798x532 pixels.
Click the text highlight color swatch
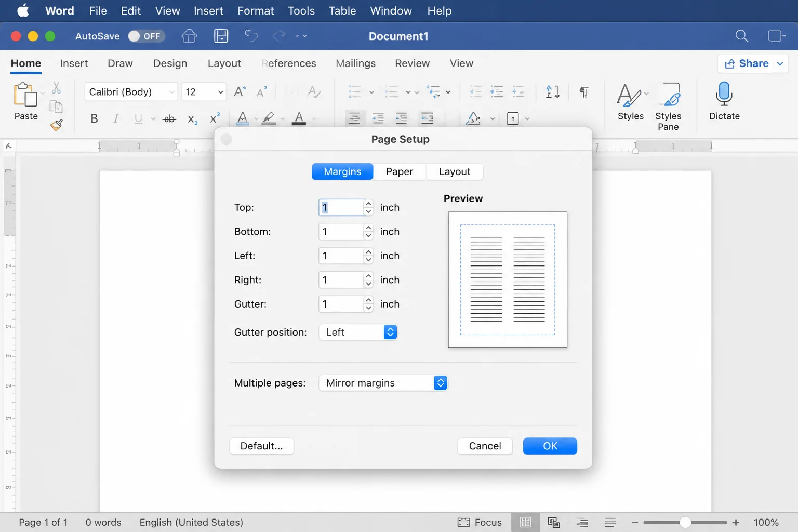click(269, 118)
